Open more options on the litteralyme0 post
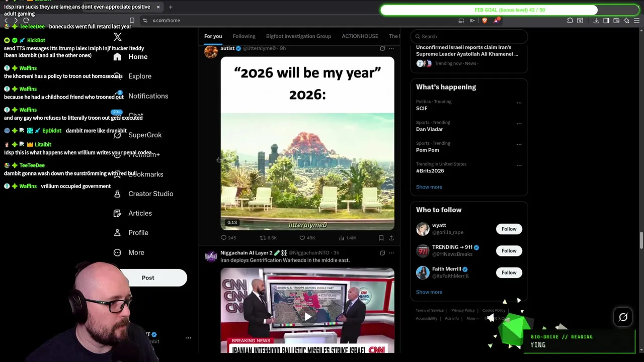This screenshot has width=644, height=362. click(x=391, y=48)
